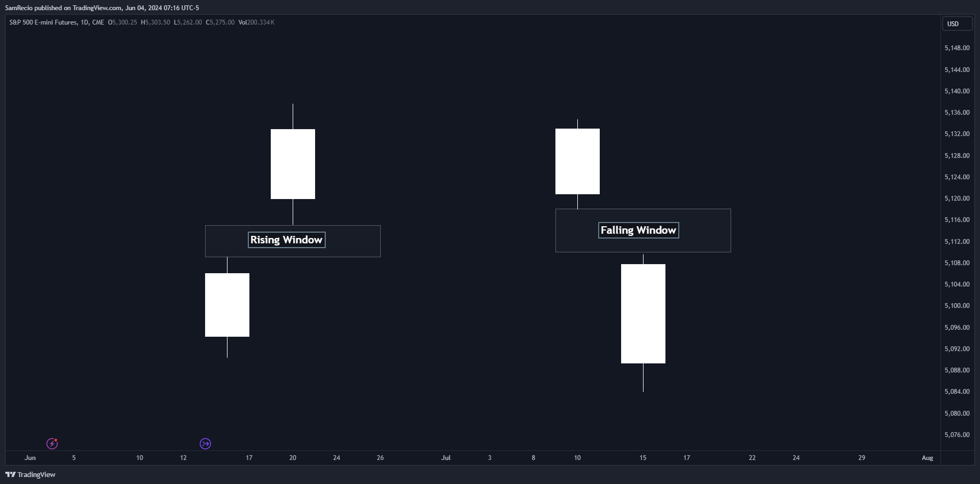The image size is (980, 484).
Task: Click the contract rollover arrow icon
Action: (205, 443)
